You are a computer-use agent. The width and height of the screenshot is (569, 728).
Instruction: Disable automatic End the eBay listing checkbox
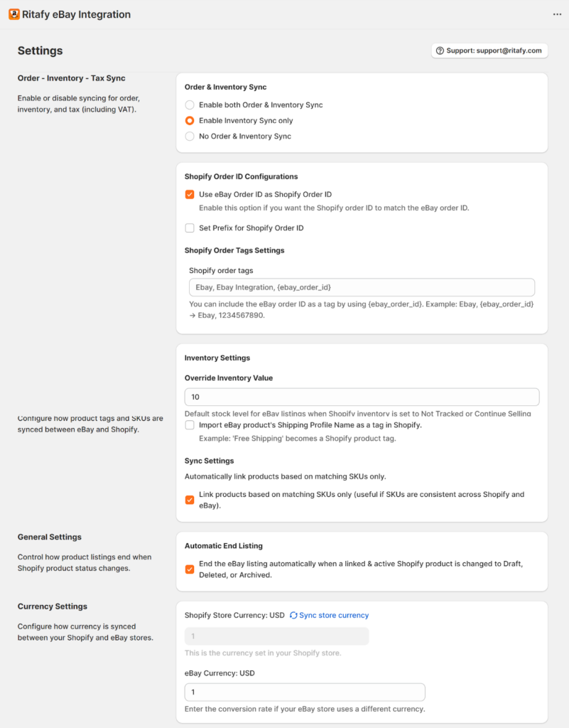tap(190, 569)
